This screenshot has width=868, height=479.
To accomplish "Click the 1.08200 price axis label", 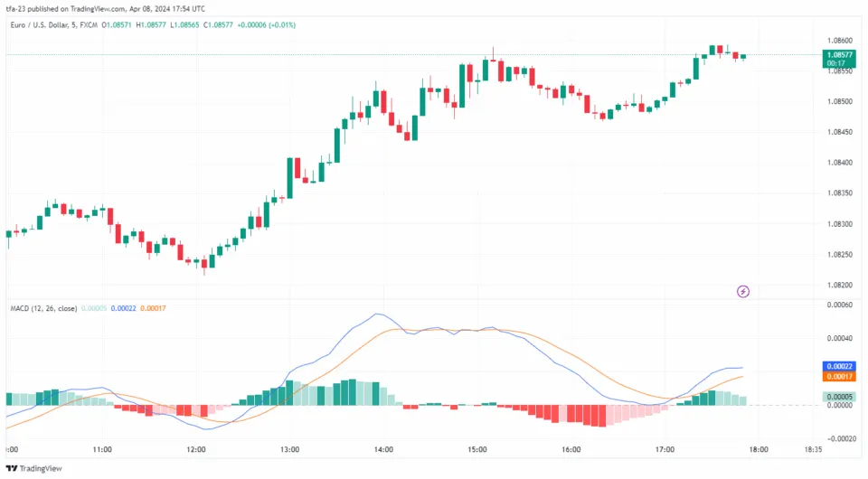I will point(840,285).
